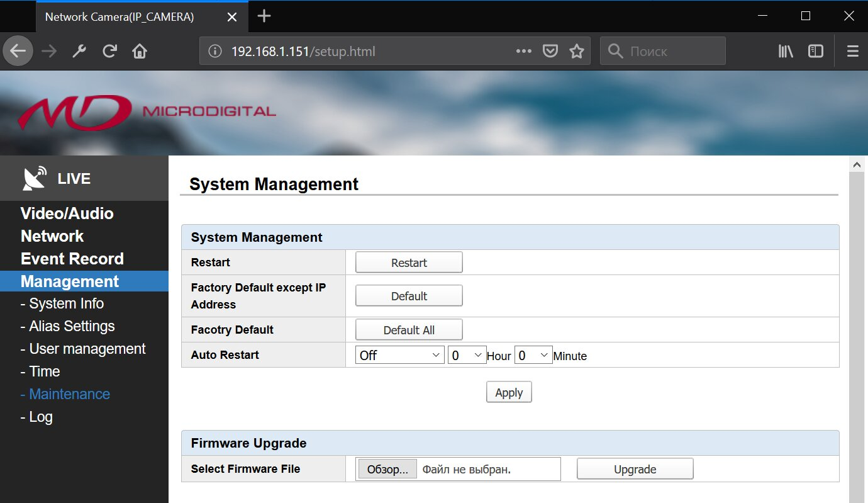Open page actions three-dots menu

pyautogui.click(x=524, y=51)
